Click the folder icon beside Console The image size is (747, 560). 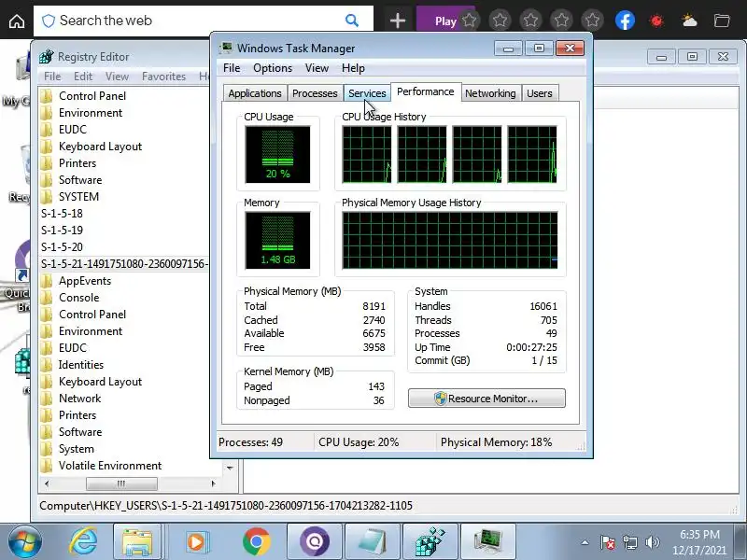46,298
